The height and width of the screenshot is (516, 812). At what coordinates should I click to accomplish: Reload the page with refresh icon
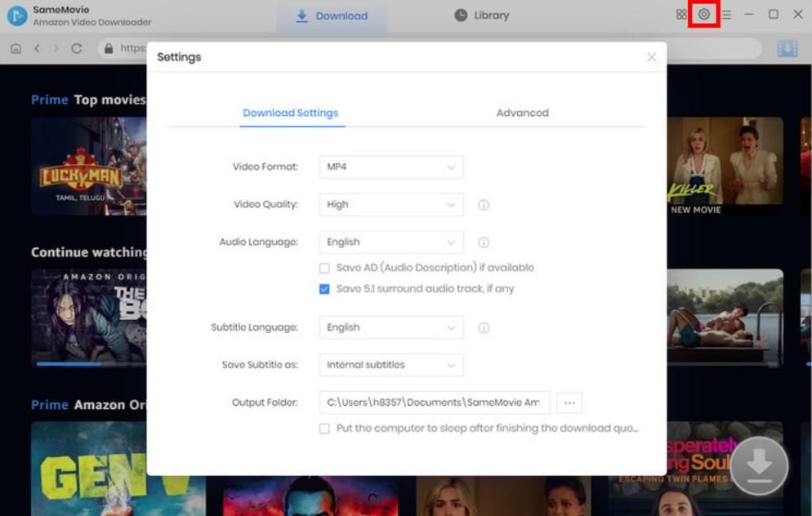pos(77,49)
